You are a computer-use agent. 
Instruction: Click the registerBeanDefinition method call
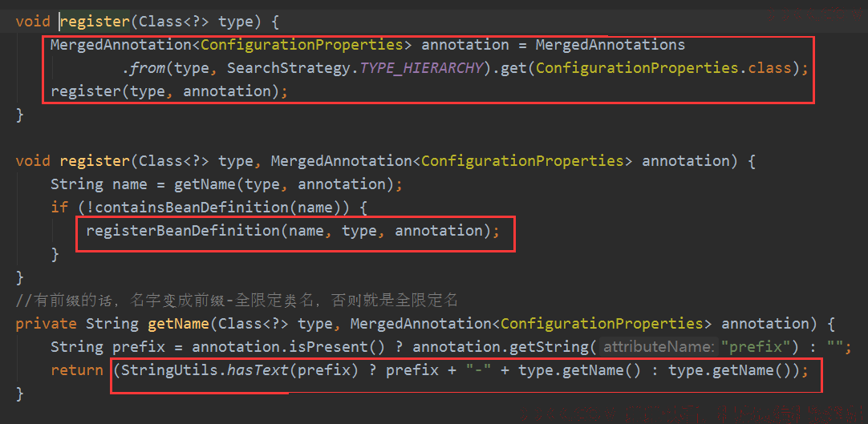(183, 231)
